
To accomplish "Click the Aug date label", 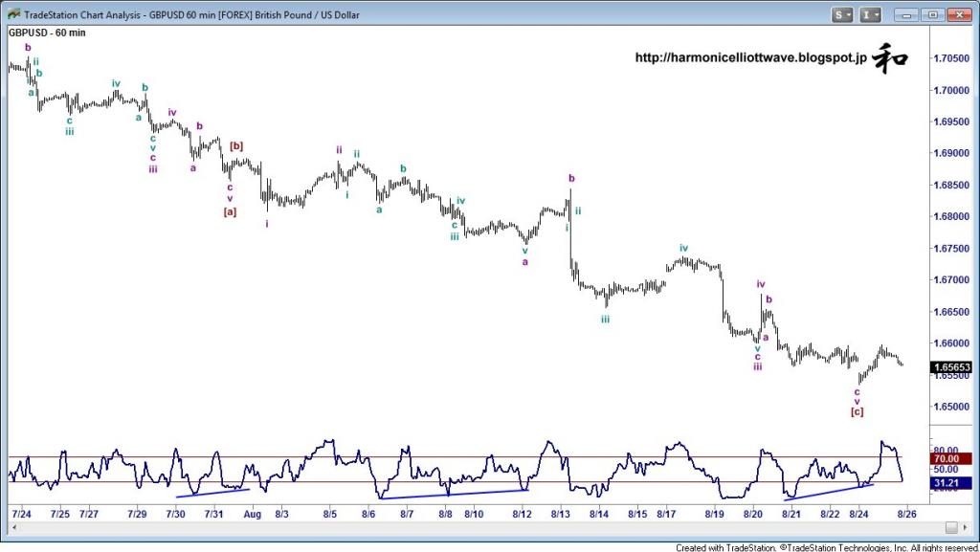I will [x=252, y=514].
